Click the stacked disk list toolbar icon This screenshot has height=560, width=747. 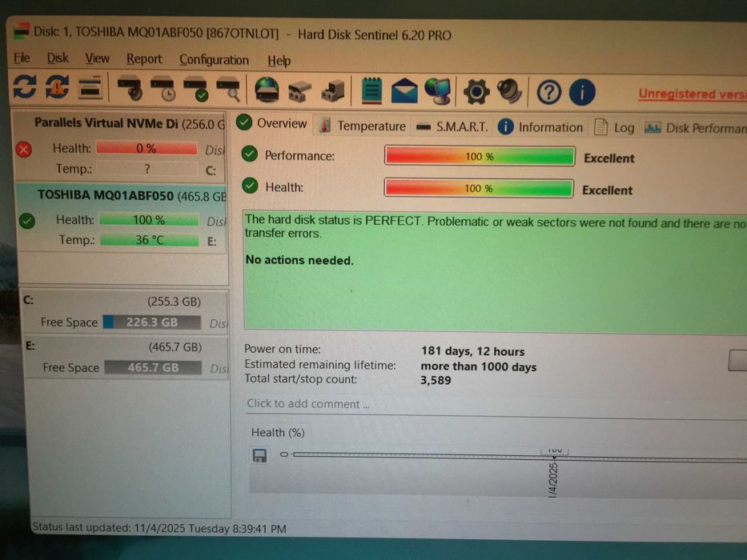(x=90, y=88)
